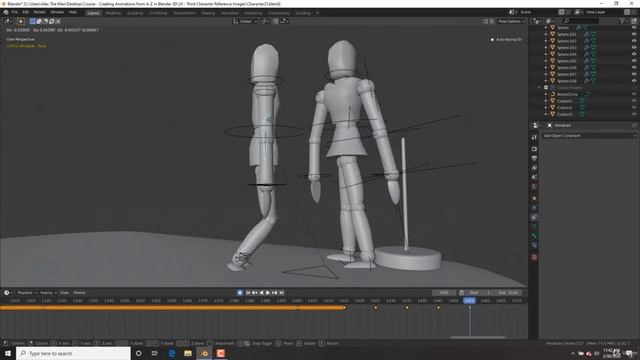Image resolution: width=640 pixels, height=360 pixels.
Task: Click the outliner filter funnel icon
Action: point(622,21)
